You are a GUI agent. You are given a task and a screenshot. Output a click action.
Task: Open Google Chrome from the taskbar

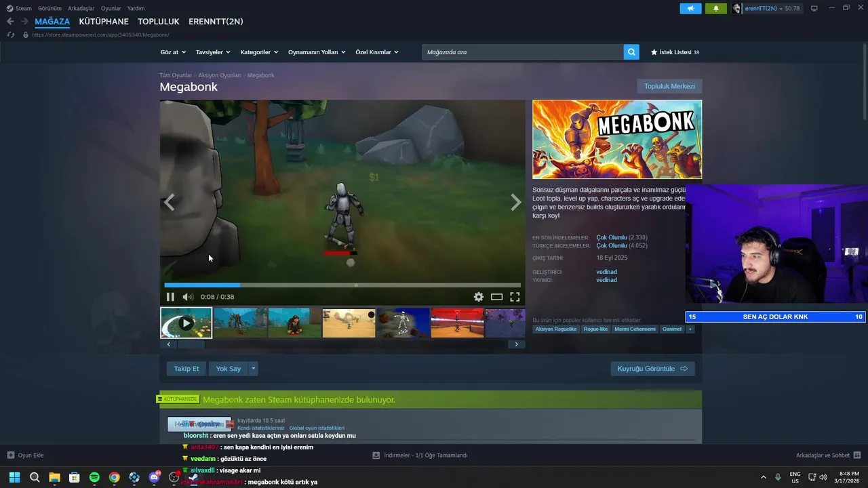(115, 477)
